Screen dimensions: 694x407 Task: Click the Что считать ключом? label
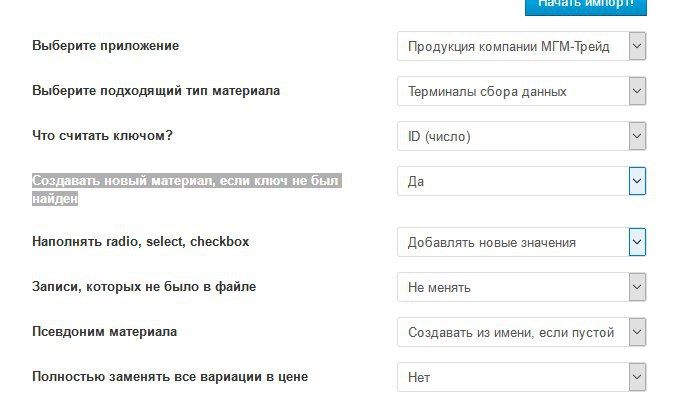click(x=102, y=135)
